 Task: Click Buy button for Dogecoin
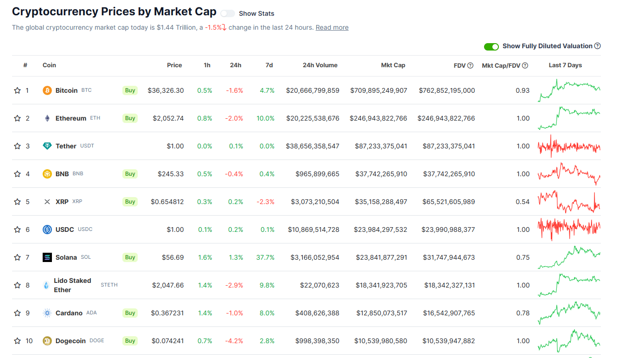tap(130, 341)
